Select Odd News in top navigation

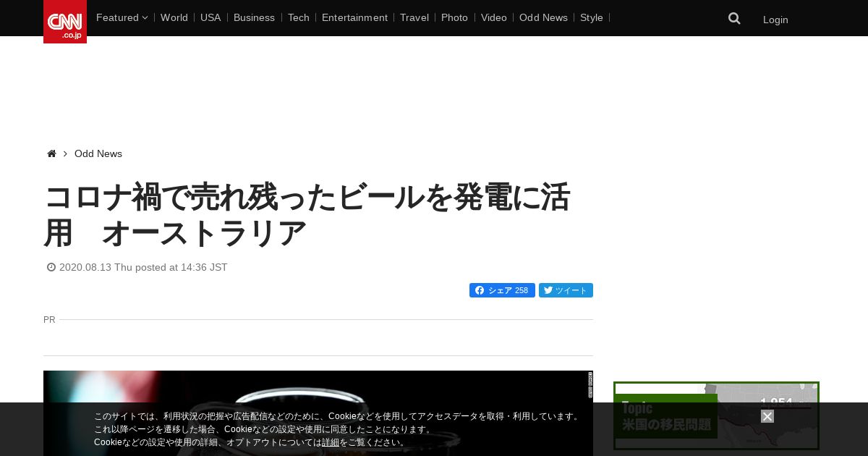[543, 17]
